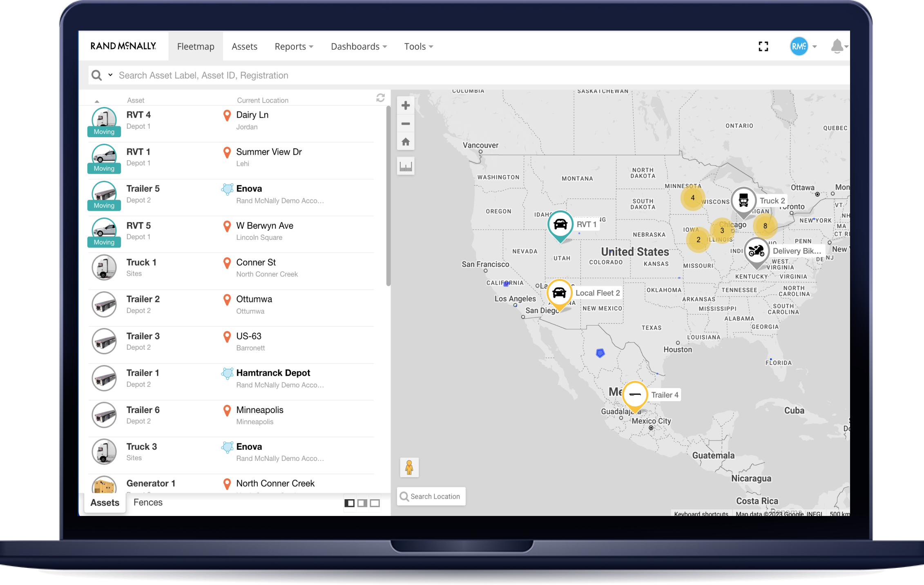The height and width of the screenshot is (585, 924).
Task: Reset map to home view
Action: tap(405, 142)
